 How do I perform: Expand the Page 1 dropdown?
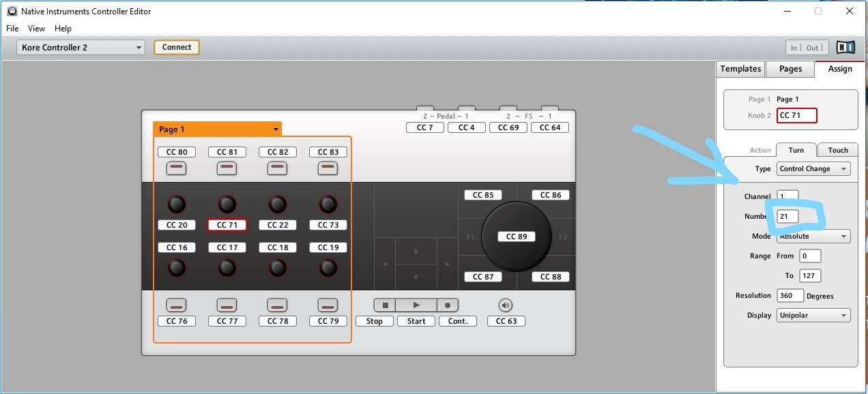point(217,130)
